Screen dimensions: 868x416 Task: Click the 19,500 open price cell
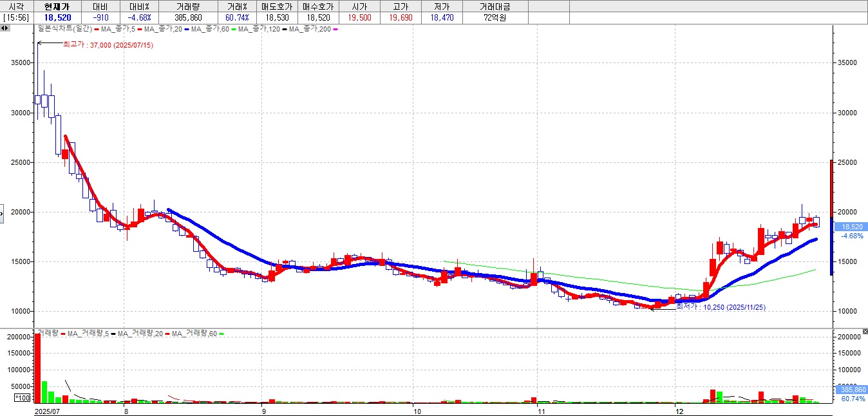point(359,17)
